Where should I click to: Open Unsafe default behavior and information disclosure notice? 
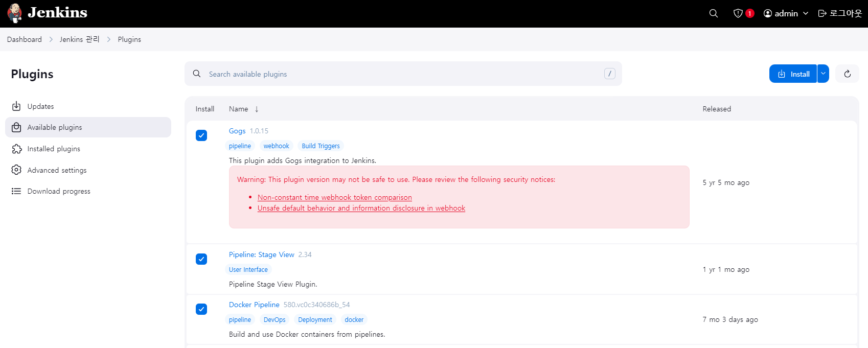click(361, 208)
